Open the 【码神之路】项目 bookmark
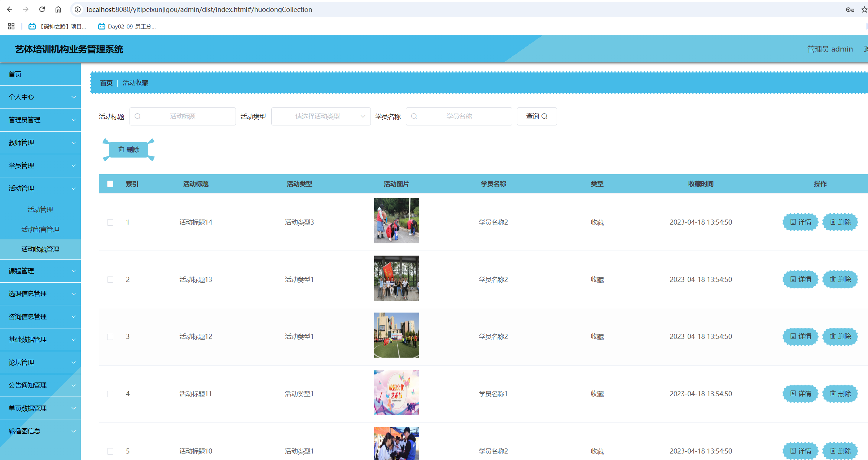 (x=57, y=26)
